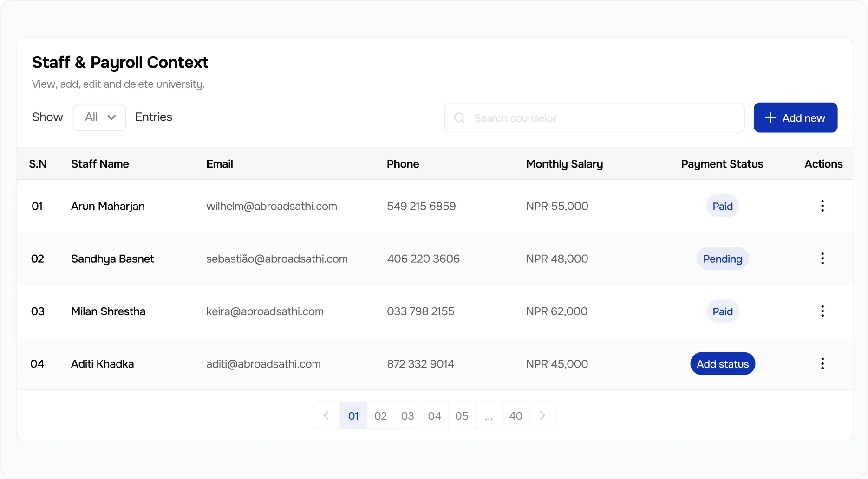Click Add status for Aditi Khadka
This screenshot has height=479, width=868.
(722, 364)
